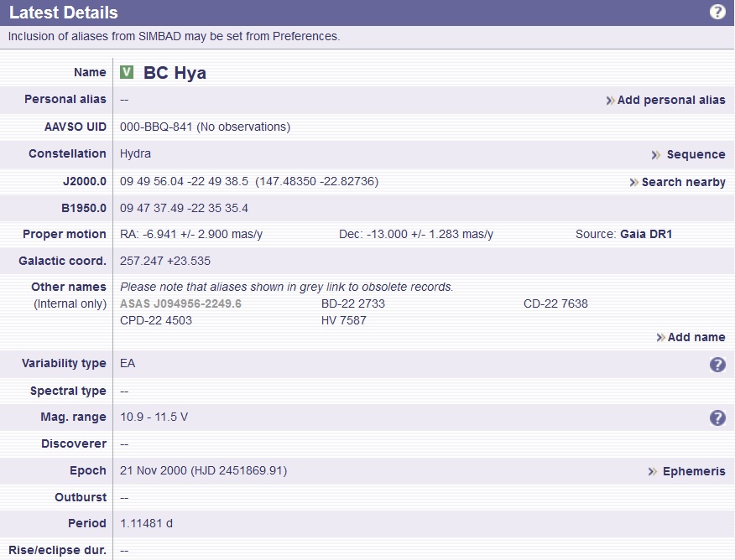
Task: Click the chevron arrows before Add name
Action: tap(661, 338)
